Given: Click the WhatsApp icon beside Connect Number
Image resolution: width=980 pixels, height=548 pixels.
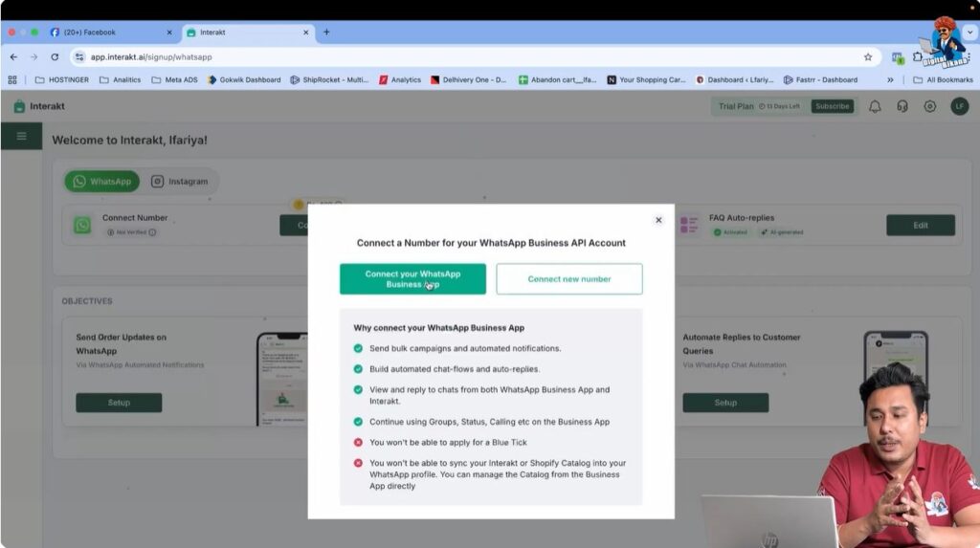Looking at the screenshot, I should [x=82, y=225].
